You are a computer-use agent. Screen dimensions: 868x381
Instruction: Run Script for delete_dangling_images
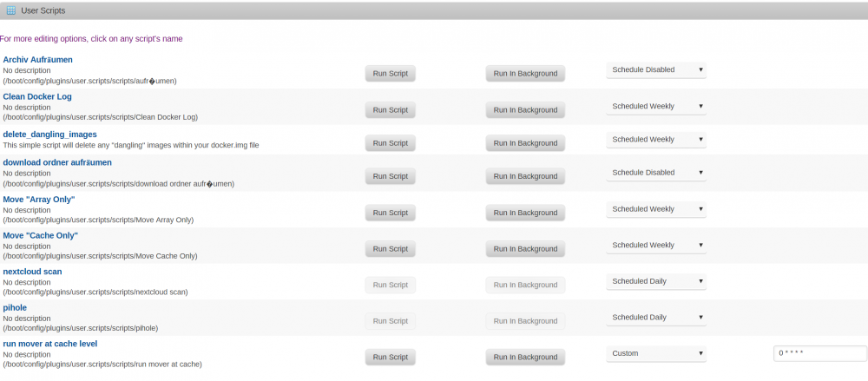(x=391, y=143)
